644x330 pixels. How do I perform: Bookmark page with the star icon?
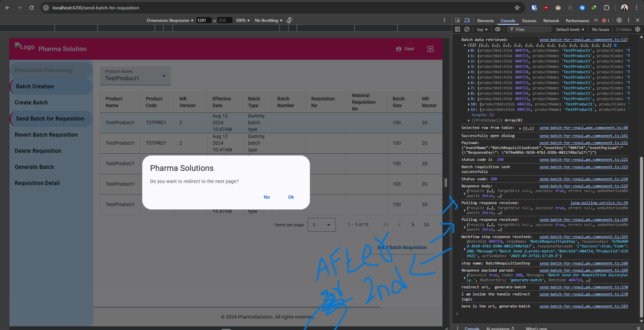click(x=517, y=8)
